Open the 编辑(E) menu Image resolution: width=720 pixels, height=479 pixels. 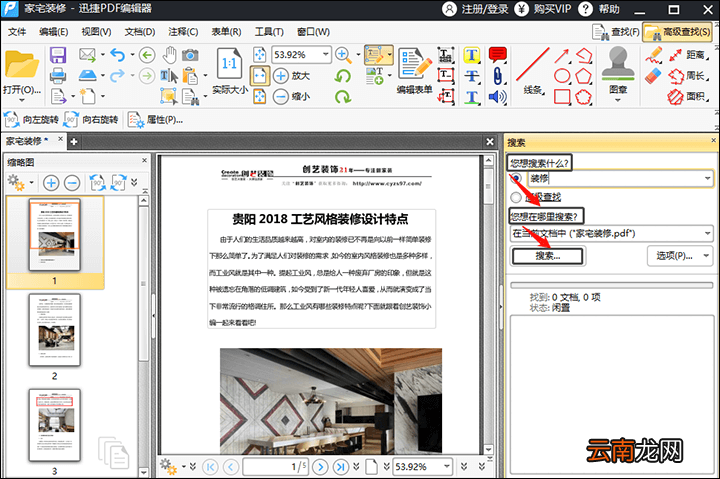point(54,32)
